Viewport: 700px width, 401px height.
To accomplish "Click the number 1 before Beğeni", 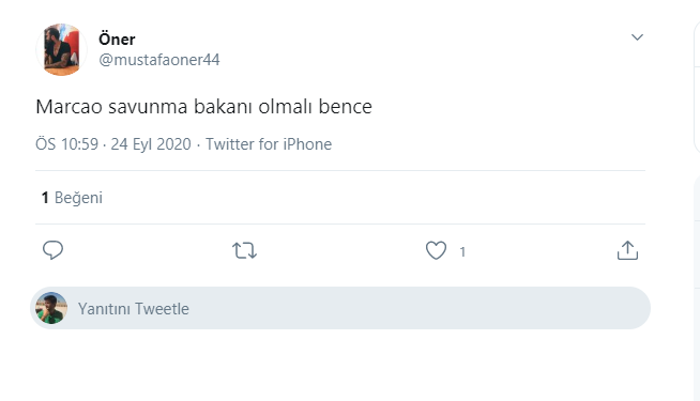I will 45,197.
